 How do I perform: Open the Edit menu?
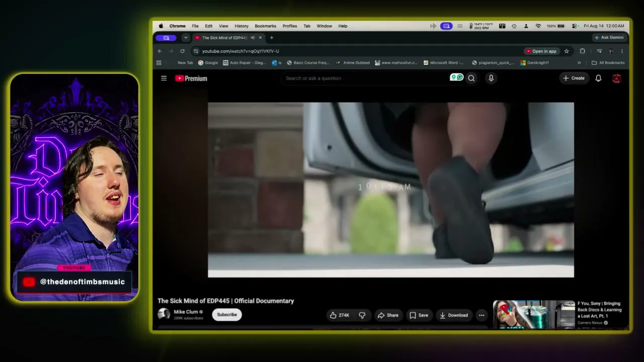[208, 26]
